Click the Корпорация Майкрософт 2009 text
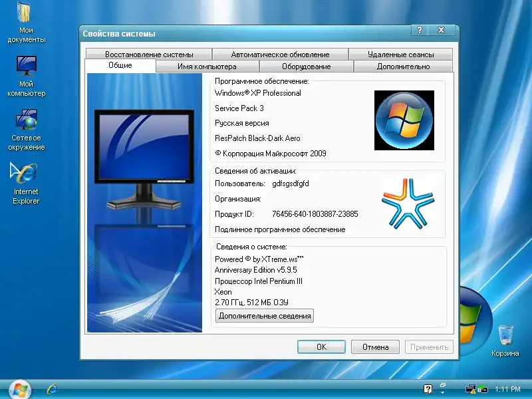The height and width of the screenshot is (399, 532). [x=271, y=154]
